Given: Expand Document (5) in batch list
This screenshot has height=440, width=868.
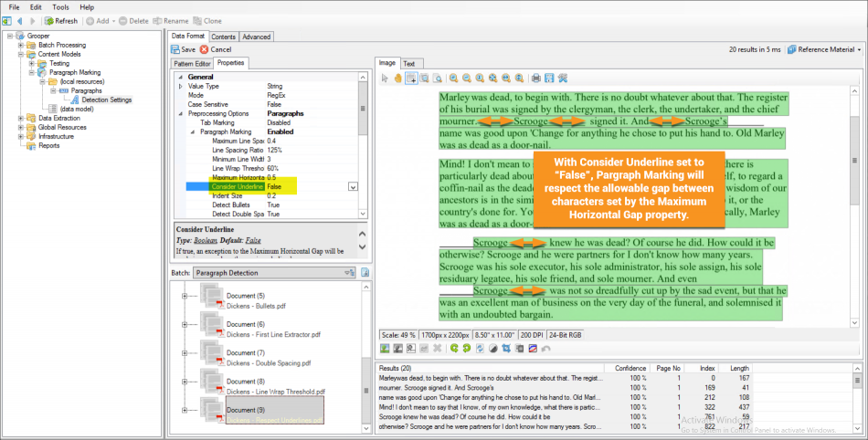Looking at the screenshot, I should coord(184,296).
